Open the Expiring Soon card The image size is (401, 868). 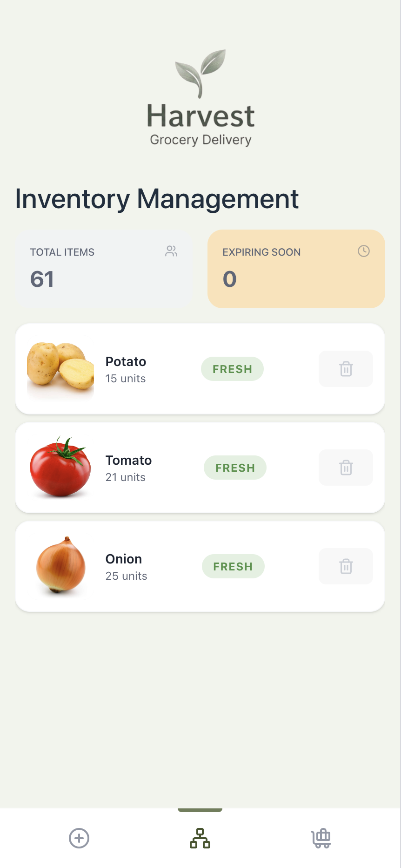point(296,269)
